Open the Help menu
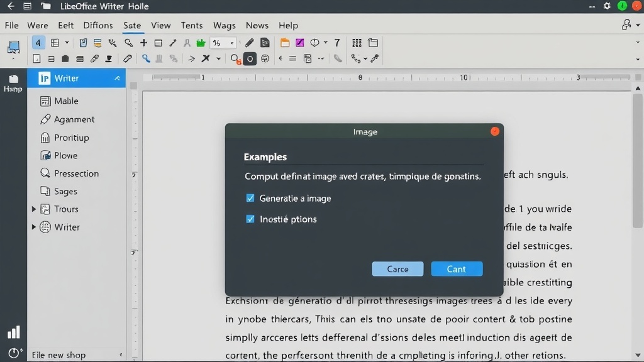This screenshot has height=362, width=644. pos(288,25)
